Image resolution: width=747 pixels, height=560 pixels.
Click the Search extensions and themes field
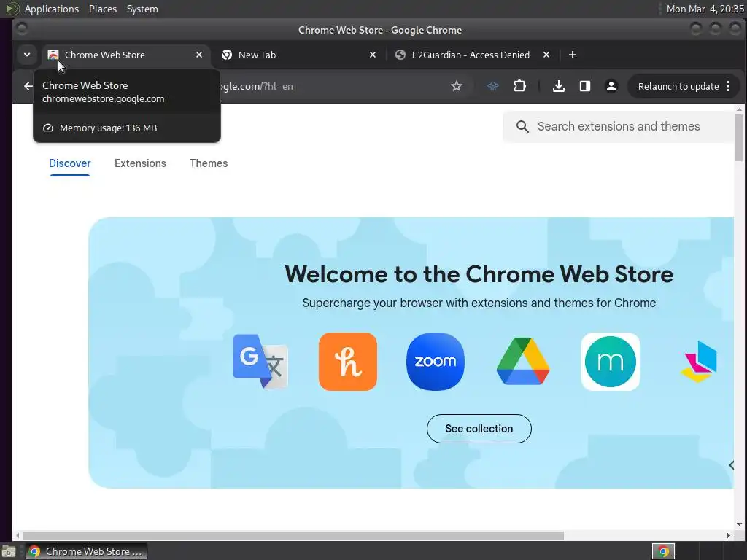619,126
